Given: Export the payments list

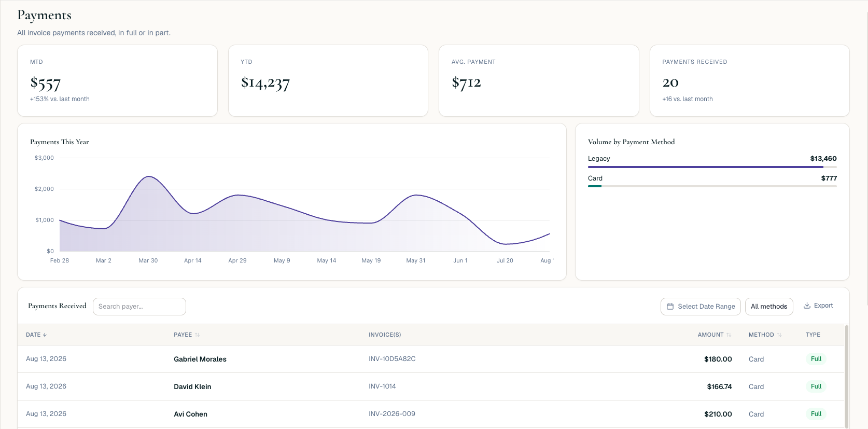Looking at the screenshot, I should [818, 306].
